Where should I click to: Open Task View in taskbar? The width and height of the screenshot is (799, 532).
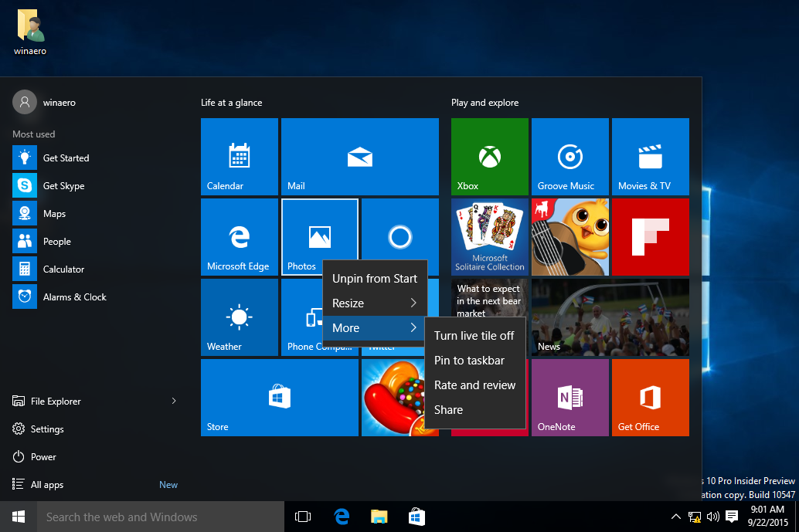coord(303,517)
